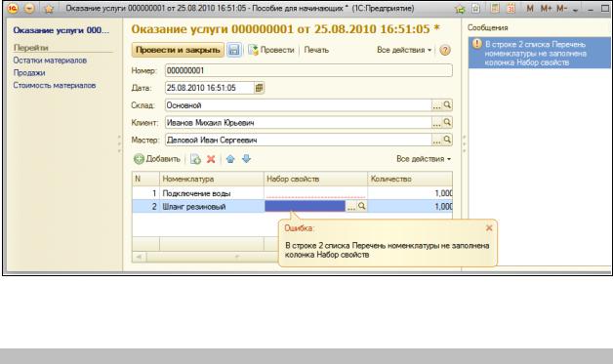Open Остатки материалов in the navigation panel
The height and width of the screenshot is (364, 613).
[x=50, y=61]
